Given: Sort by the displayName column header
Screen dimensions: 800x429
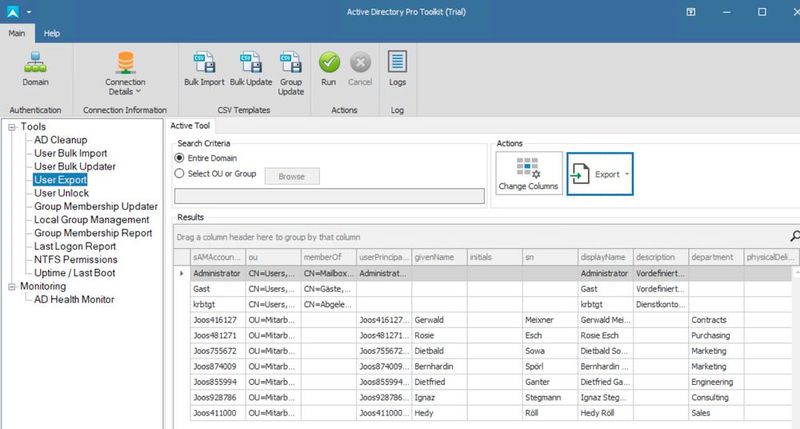Looking at the screenshot, I should click(605, 257).
